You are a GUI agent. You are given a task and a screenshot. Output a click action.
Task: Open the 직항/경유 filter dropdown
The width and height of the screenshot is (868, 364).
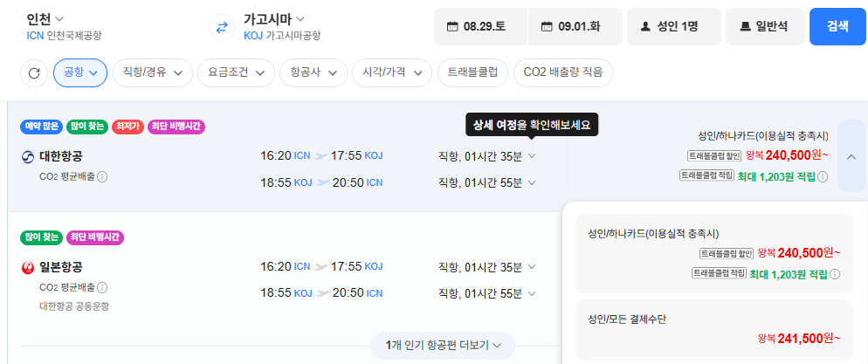click(x=153, y=73)
